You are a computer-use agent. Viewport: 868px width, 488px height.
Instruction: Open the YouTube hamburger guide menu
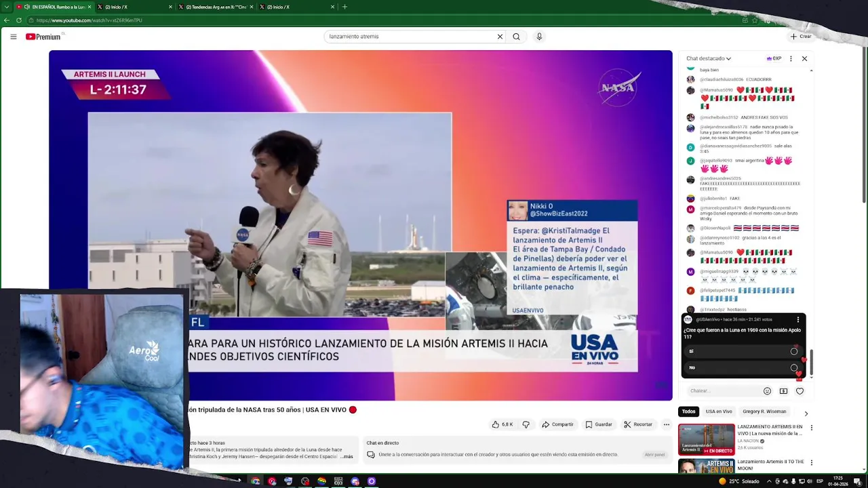click(x=13, y=37)
